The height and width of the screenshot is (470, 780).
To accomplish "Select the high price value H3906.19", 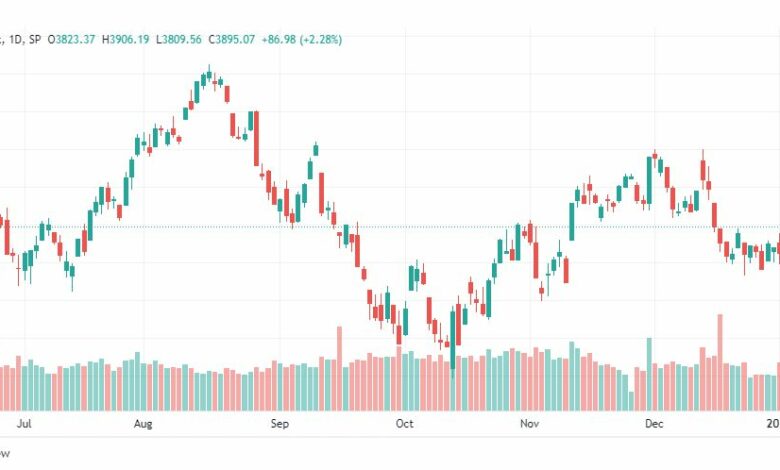I will click(x=125, y=39).
